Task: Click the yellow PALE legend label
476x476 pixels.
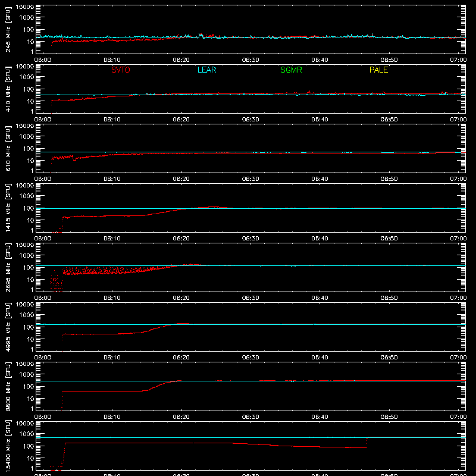Action: 378,70
